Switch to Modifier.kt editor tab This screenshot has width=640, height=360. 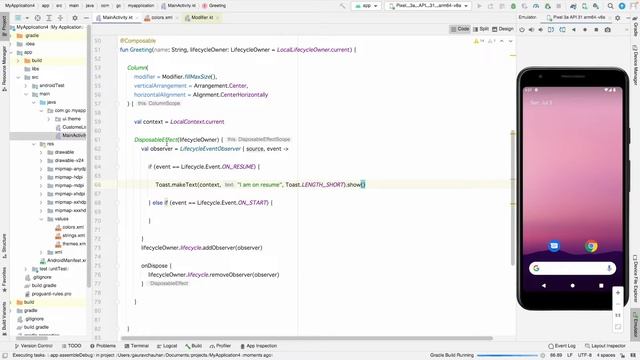pos(202,18)
